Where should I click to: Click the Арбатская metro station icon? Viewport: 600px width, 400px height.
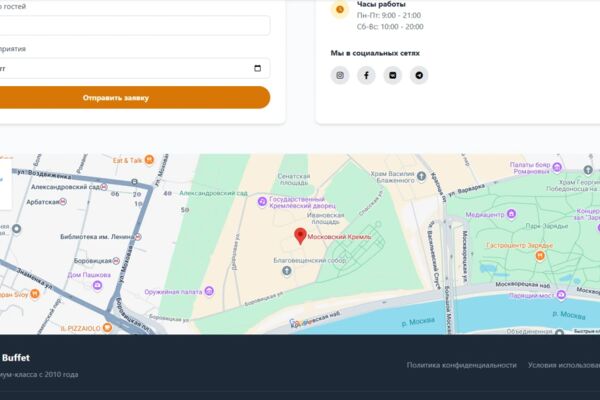pyautogui.click(x=63, y=201)
